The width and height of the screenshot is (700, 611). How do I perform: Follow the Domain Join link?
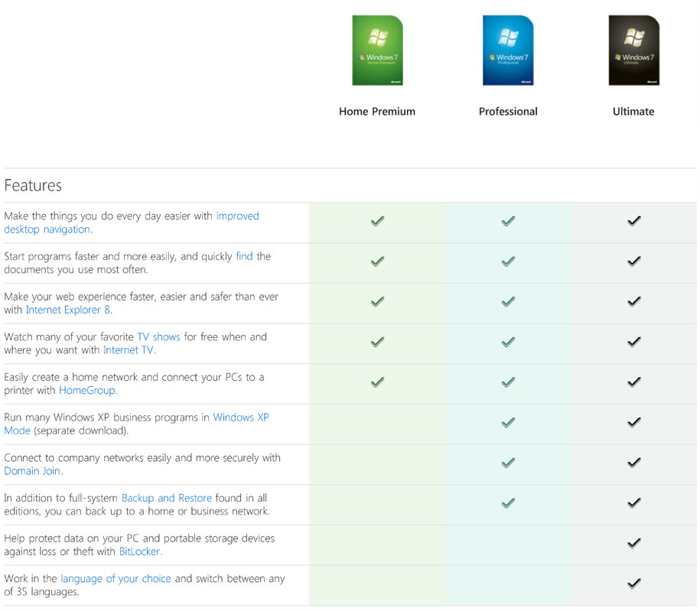(32, 471)
